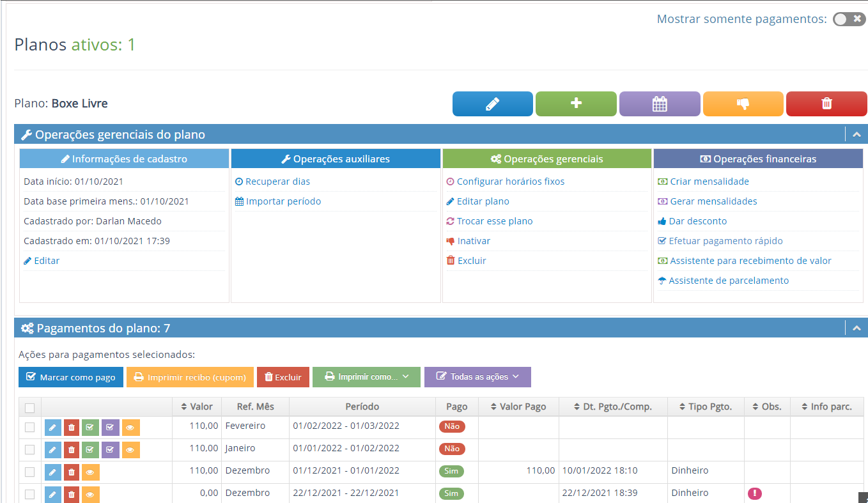Sort payments by Valor column header
This screenshot has height=503, width=868.
pos(197,406)
